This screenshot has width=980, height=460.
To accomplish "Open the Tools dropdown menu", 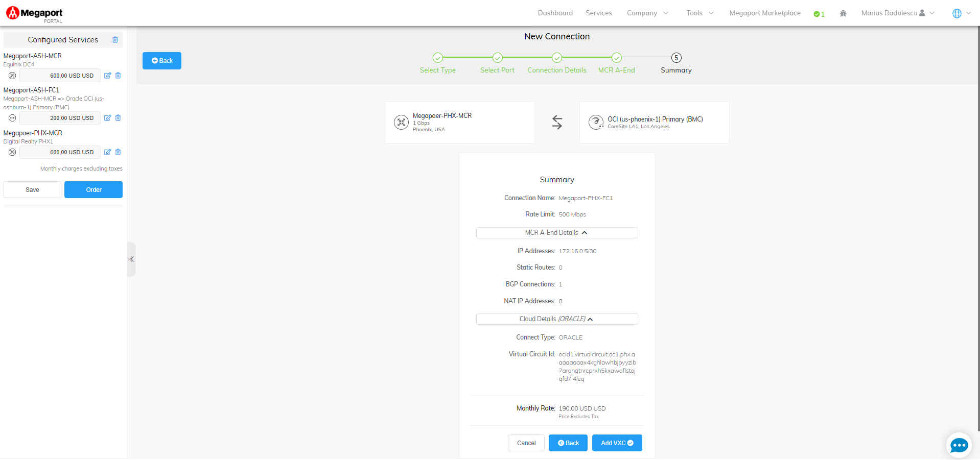I will pos(700,13).
